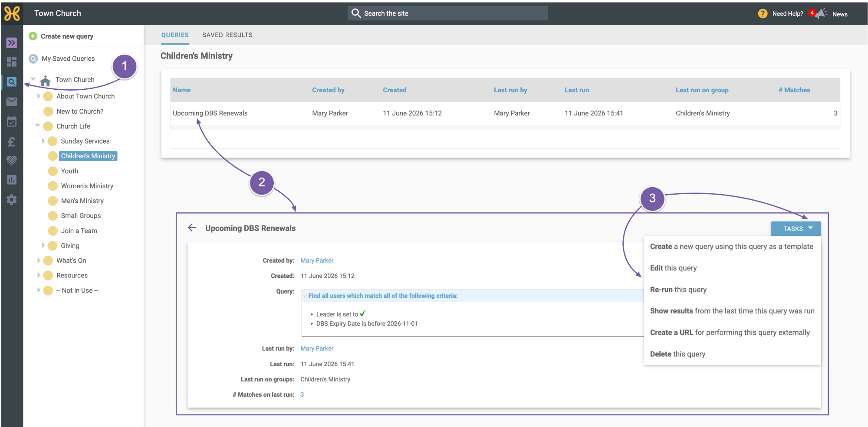This screenshot has width=868, height=427.
Task: Open the TASKS dropdown button
Action: click(x=796, y=228)
